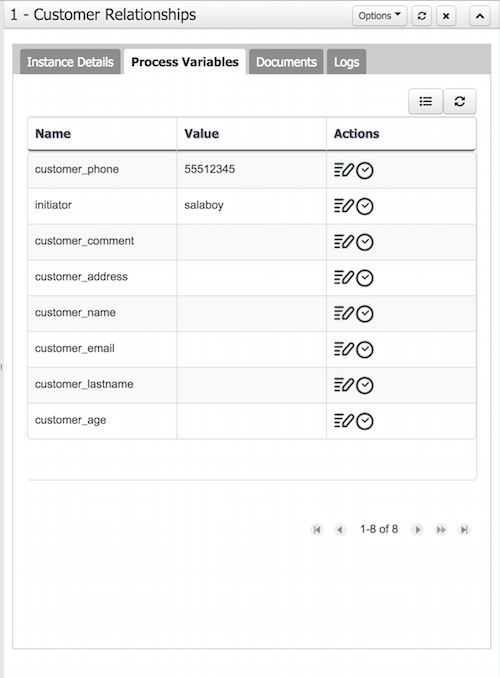Edit the customer_address variable
This screenshot has width=500, height=678.
[x=344, y=278]
